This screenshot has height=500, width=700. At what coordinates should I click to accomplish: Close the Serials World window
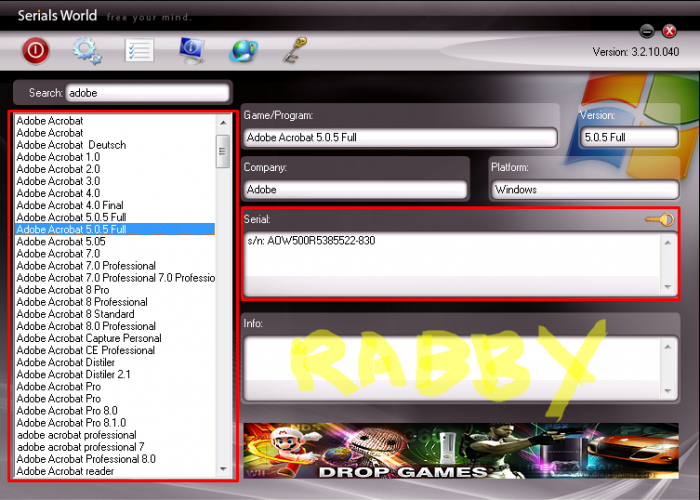669,31
